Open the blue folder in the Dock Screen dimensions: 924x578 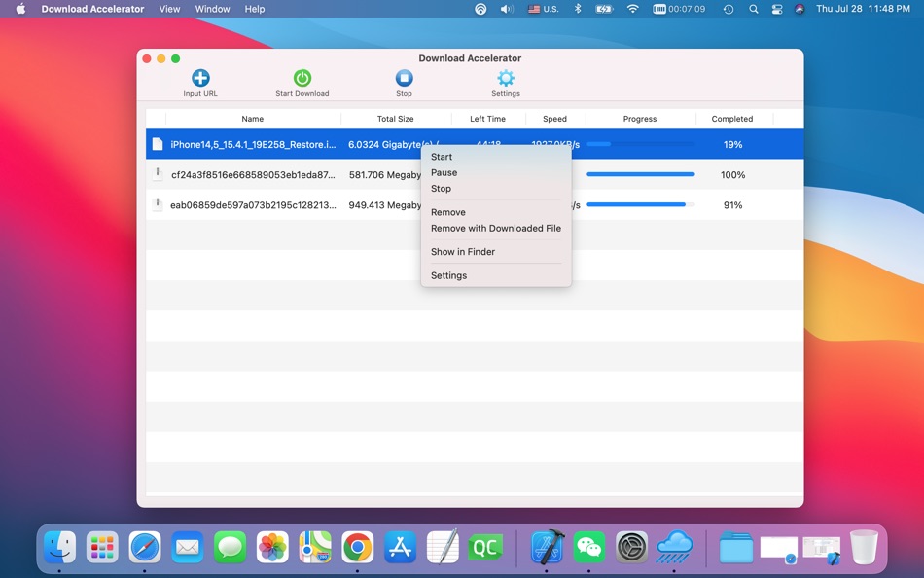[x=736, y=547]
